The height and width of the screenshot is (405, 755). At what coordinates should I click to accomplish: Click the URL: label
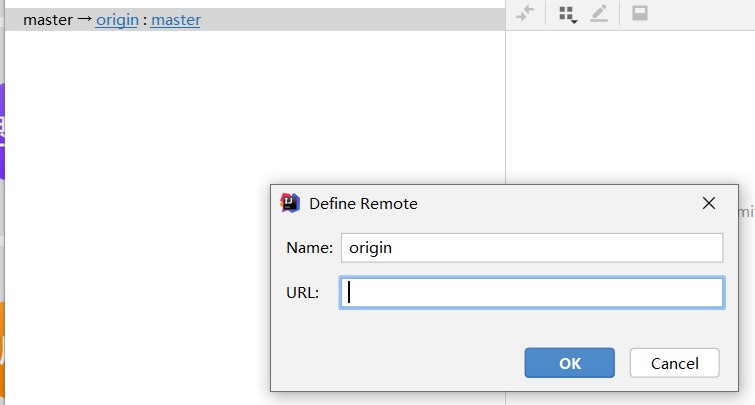[x=302, y=292]
